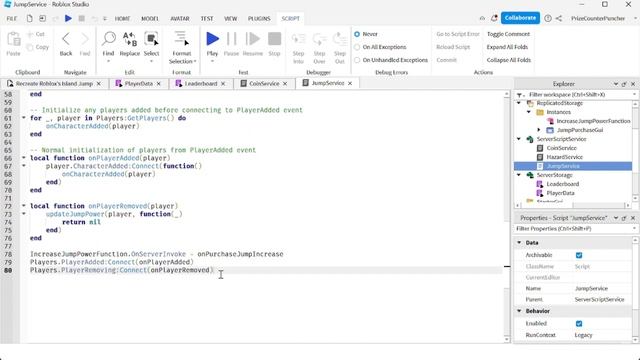Click the Filter Properties input field
Screen dimensions: 640x360
tap(573, 229)
